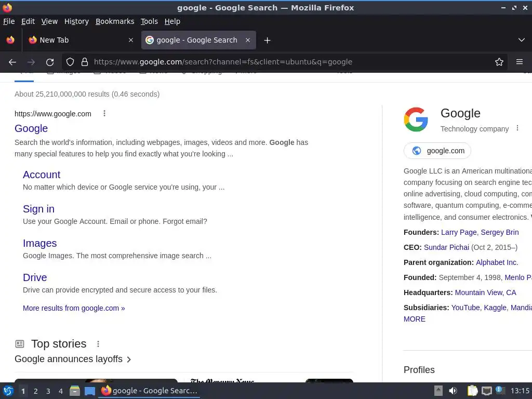This screenshot has height=399, width=532.
Task: Open the network monitor tray icon
Action: 486,391
